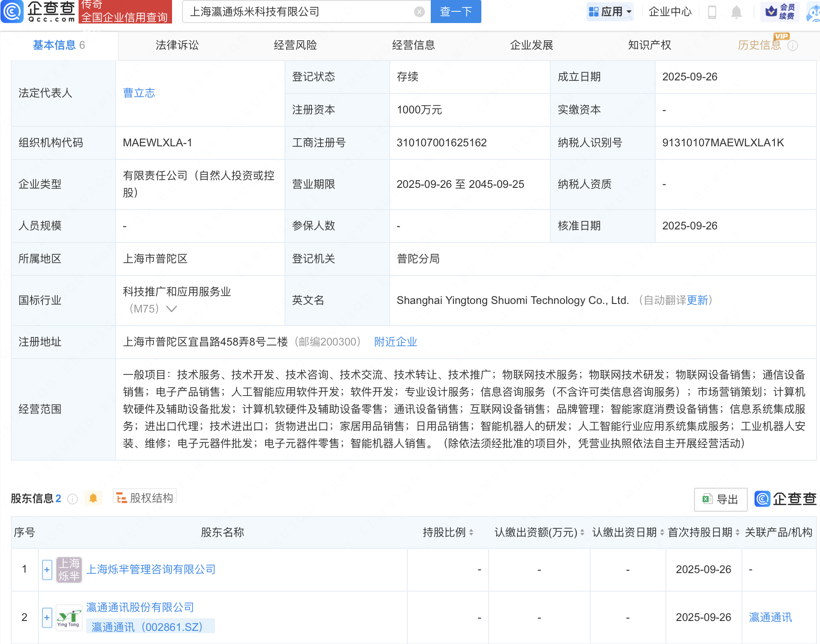Click info icon beside 历史信息 tab
The height and width of the screenshot is (644, 820).
click(x=792, y=46)
